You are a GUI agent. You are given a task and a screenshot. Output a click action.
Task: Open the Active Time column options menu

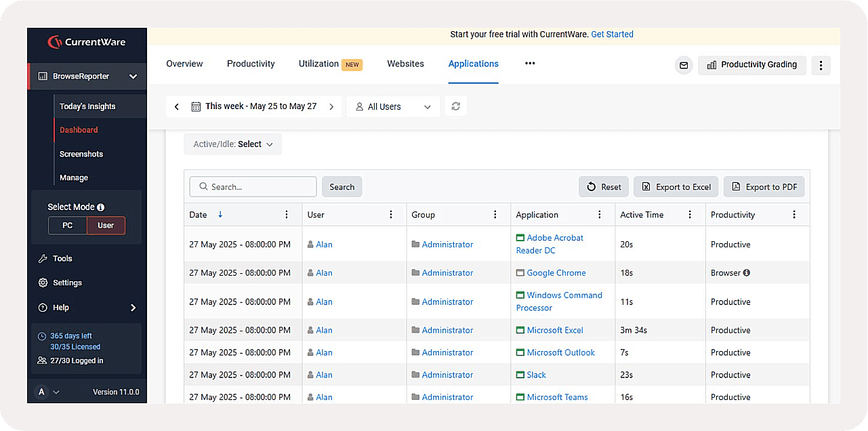click(690, 215)
